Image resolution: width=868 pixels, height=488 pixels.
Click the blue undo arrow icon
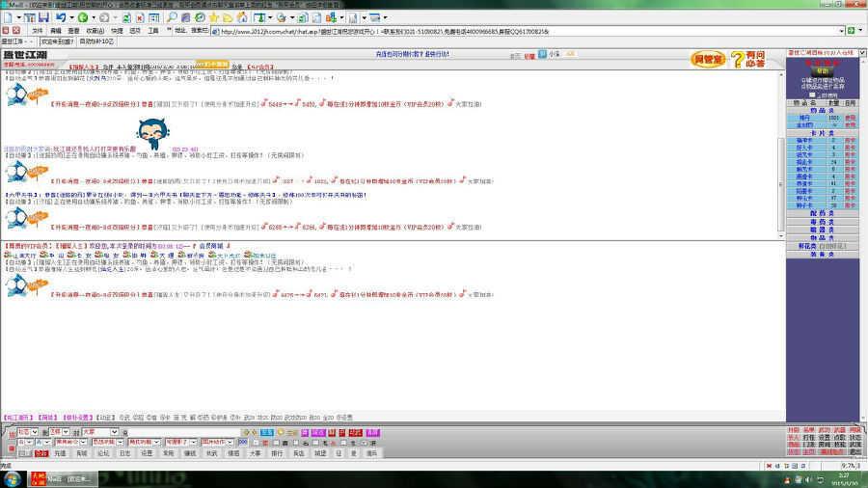[61, 17]
